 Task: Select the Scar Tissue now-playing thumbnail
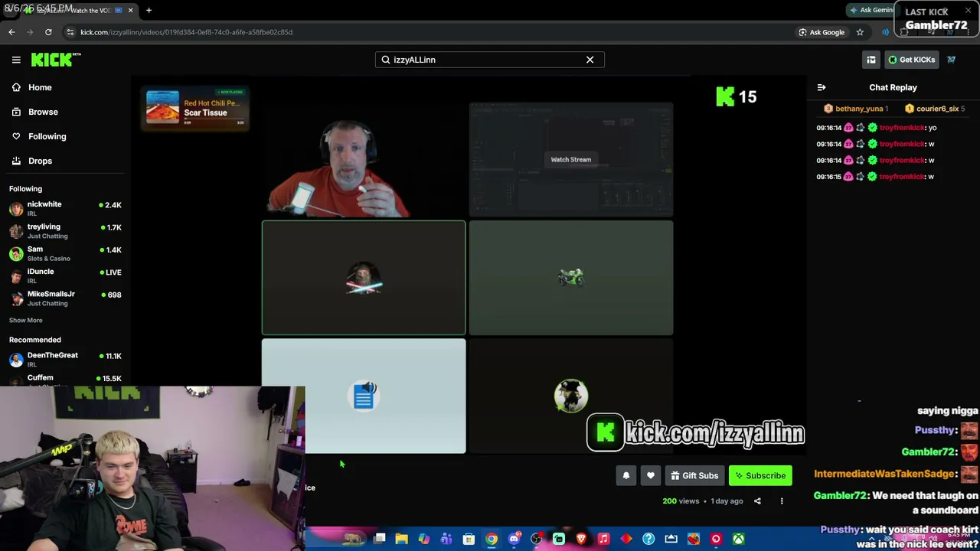[162, 108]
